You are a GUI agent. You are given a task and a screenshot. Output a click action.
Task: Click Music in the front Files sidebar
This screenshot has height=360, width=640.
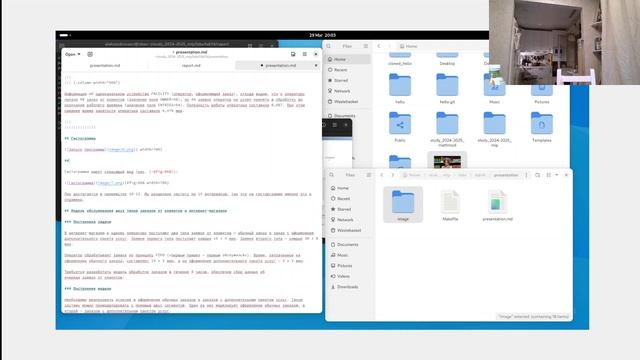[350, 255]
